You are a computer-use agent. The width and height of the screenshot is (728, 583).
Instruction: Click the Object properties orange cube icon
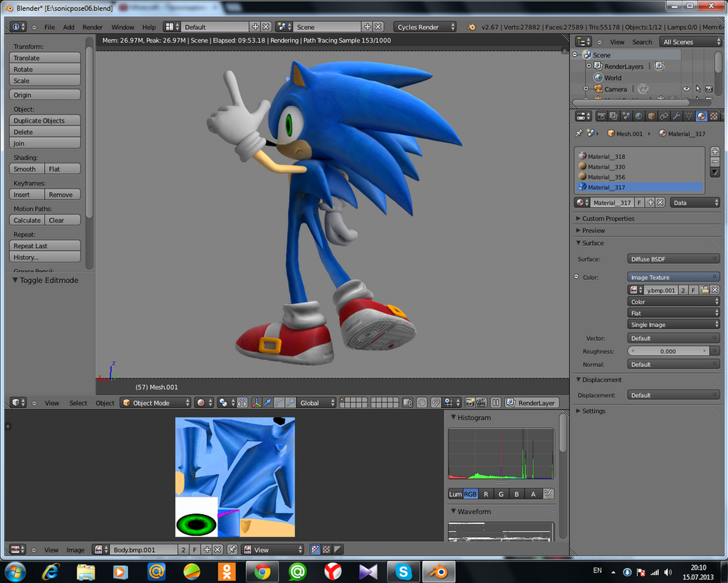point(652,116)
